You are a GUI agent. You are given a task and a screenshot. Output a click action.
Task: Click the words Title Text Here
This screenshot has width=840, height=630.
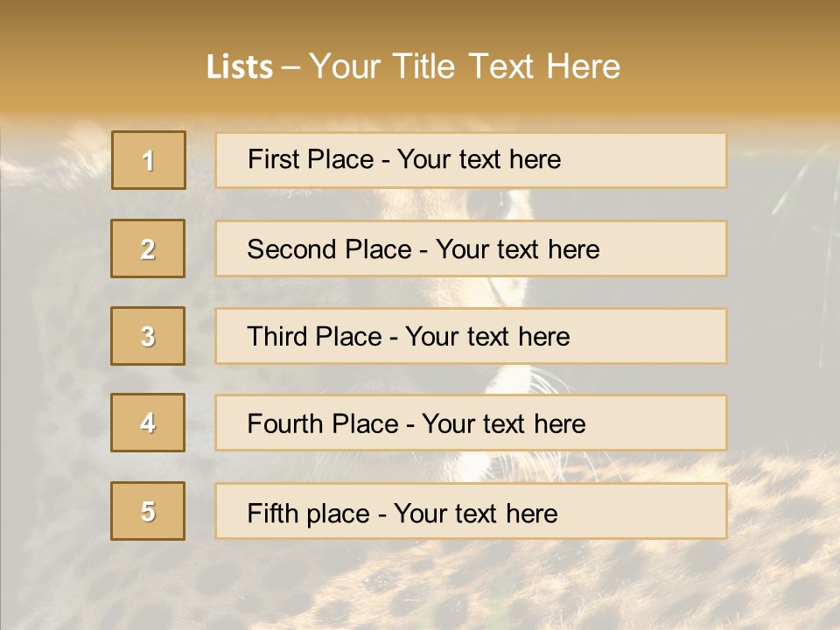(x=507, y=66)
